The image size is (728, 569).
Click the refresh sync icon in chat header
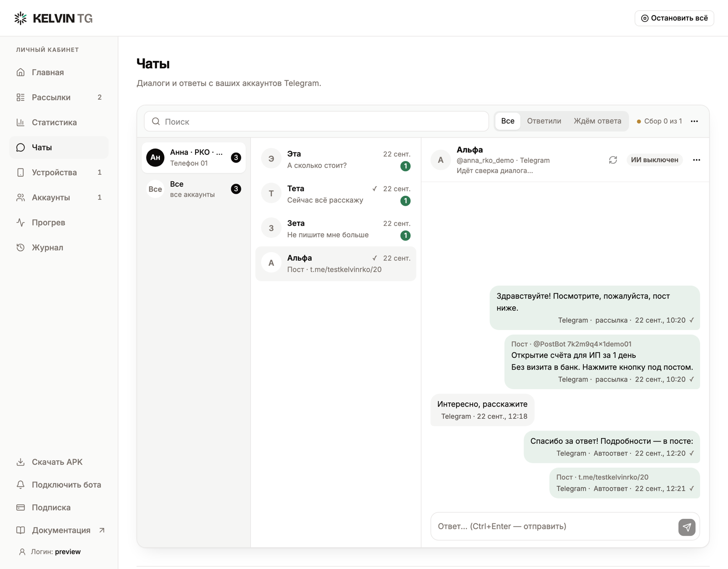pos(613,160)
